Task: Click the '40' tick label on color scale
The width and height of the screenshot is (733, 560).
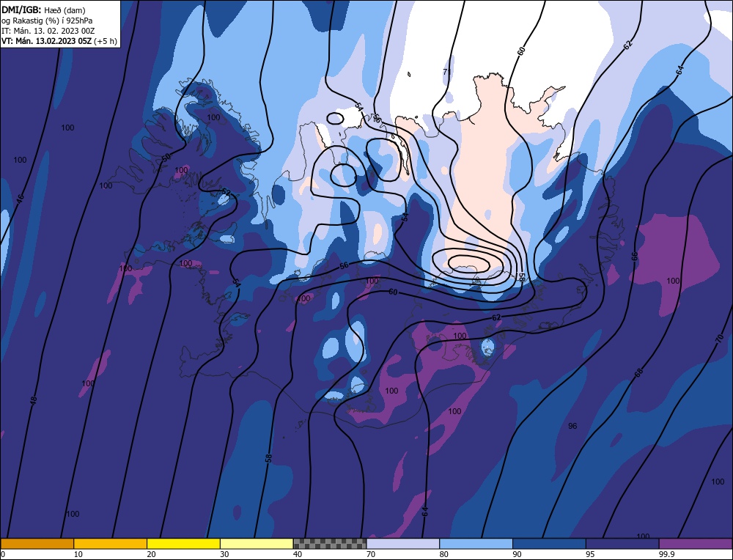Action: (x=298, y=554)
